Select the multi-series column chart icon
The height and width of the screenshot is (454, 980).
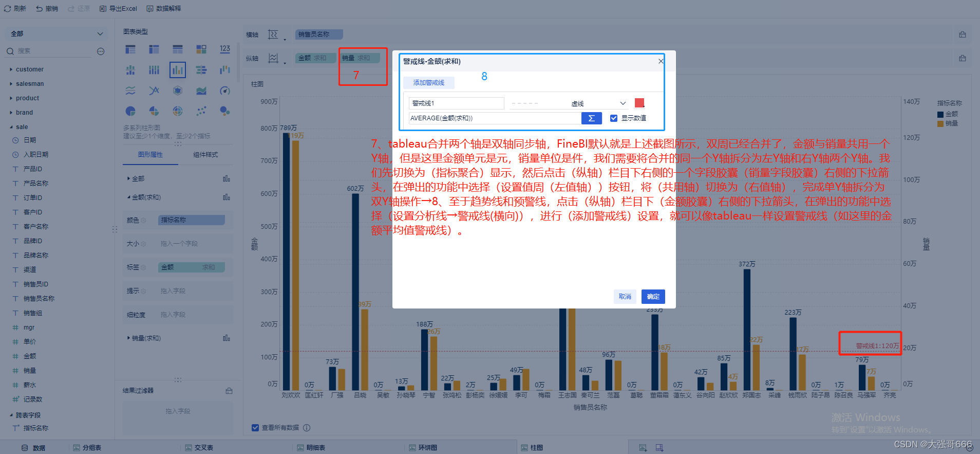coord(178,70)
